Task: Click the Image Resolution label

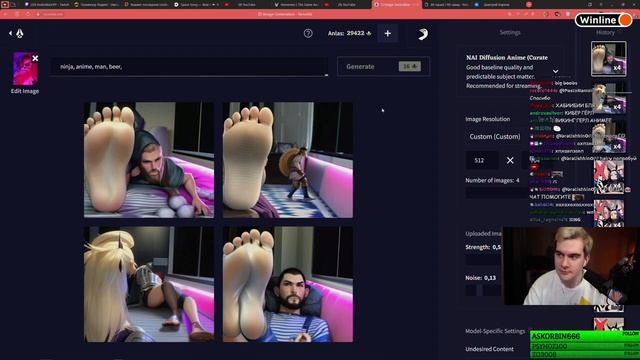Action: [488, 119]
